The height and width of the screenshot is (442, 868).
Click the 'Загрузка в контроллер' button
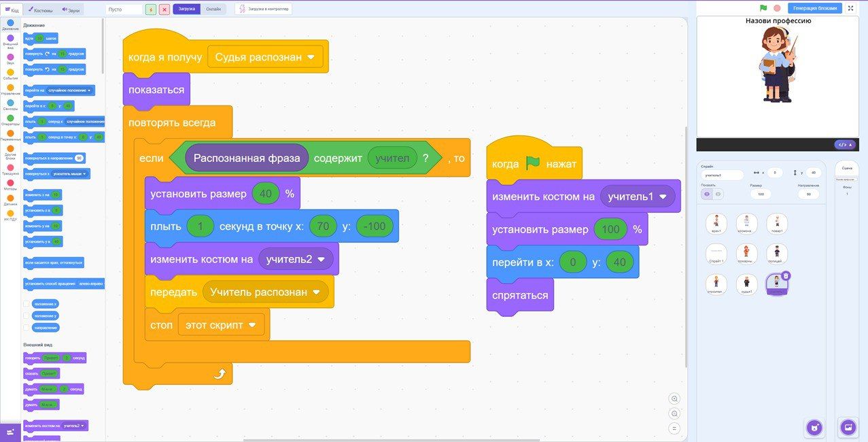[x=263, y=10]
